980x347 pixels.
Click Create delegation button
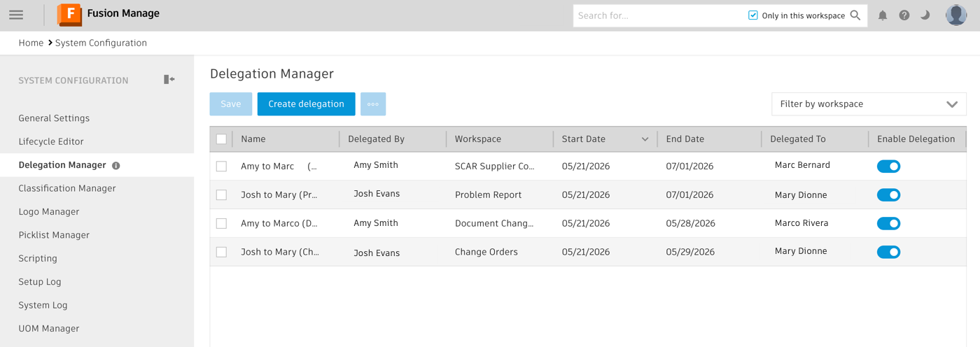click(x=306, y=104)
